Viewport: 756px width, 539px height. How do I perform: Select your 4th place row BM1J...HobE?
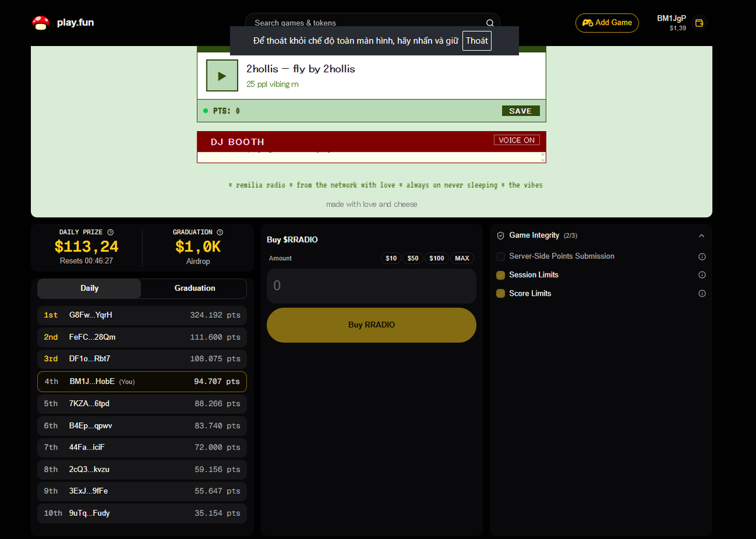coord(142,381)
